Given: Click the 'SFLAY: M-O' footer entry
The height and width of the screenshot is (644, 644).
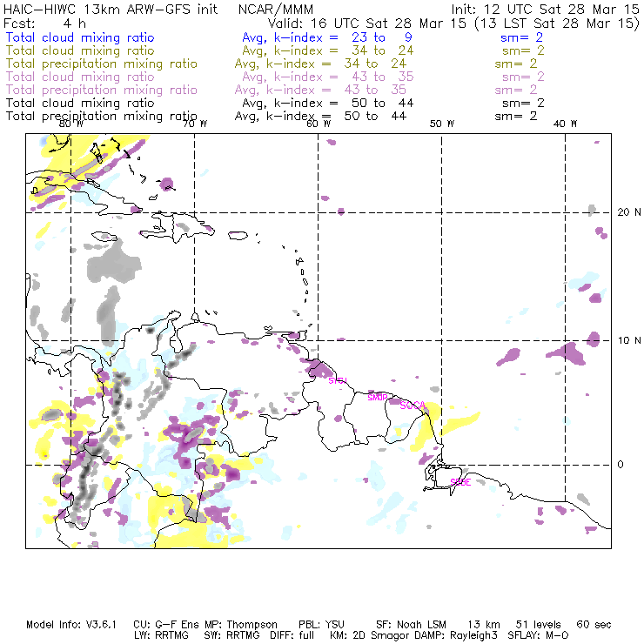Looking at the screenshot, I should pyautogui.click(x=538, y=635).
